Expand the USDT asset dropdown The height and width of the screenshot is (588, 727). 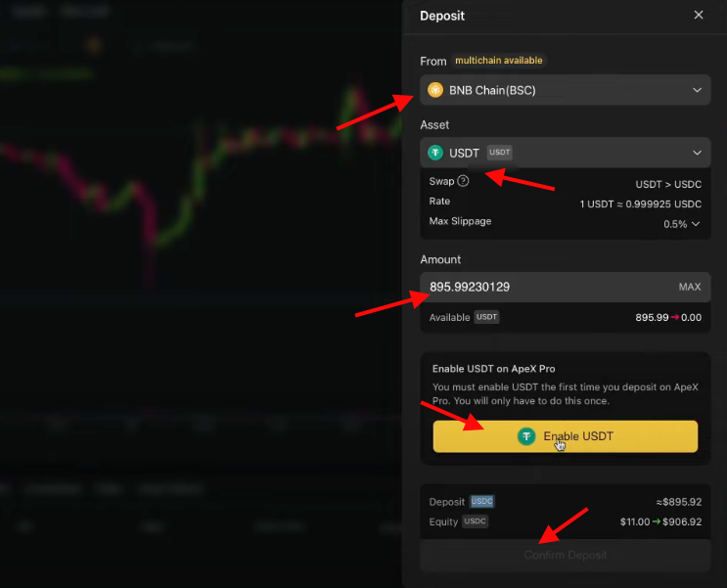[565, 153]
